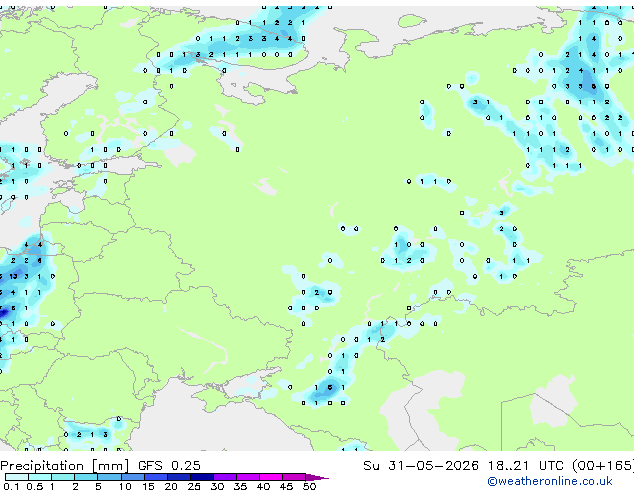The width and height of the screenshot is (634, 490).
Task: Click the '13' precipitation value on map
Action: point(13,277)
